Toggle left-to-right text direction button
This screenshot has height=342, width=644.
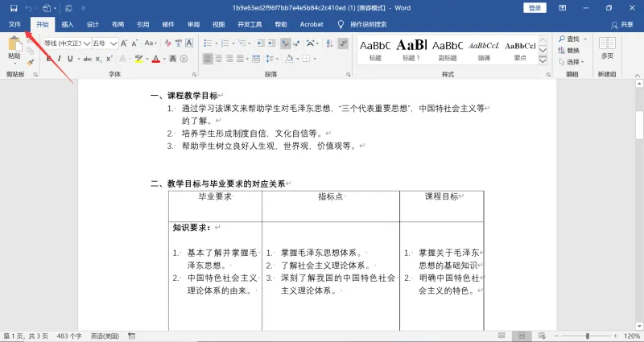(x=286, y=43)
